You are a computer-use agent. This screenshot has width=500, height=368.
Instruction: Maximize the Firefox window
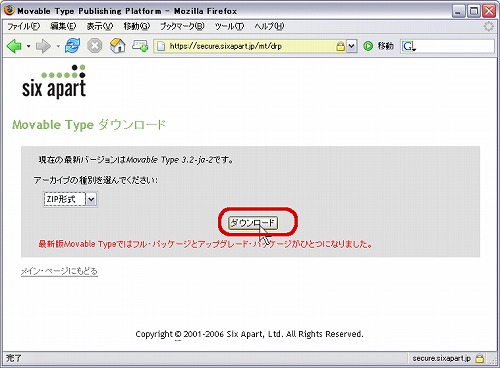coord(474,12)
